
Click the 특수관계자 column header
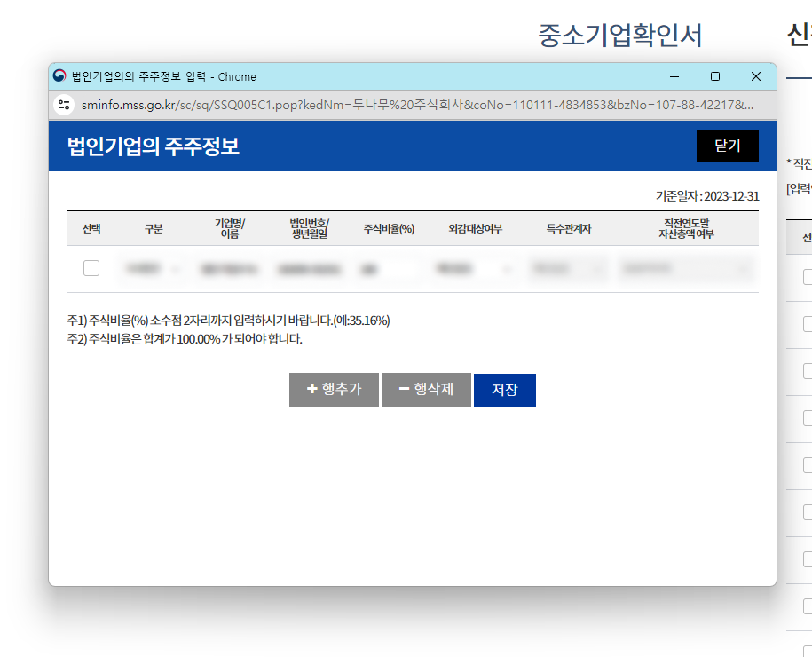[x=569, y=228]
